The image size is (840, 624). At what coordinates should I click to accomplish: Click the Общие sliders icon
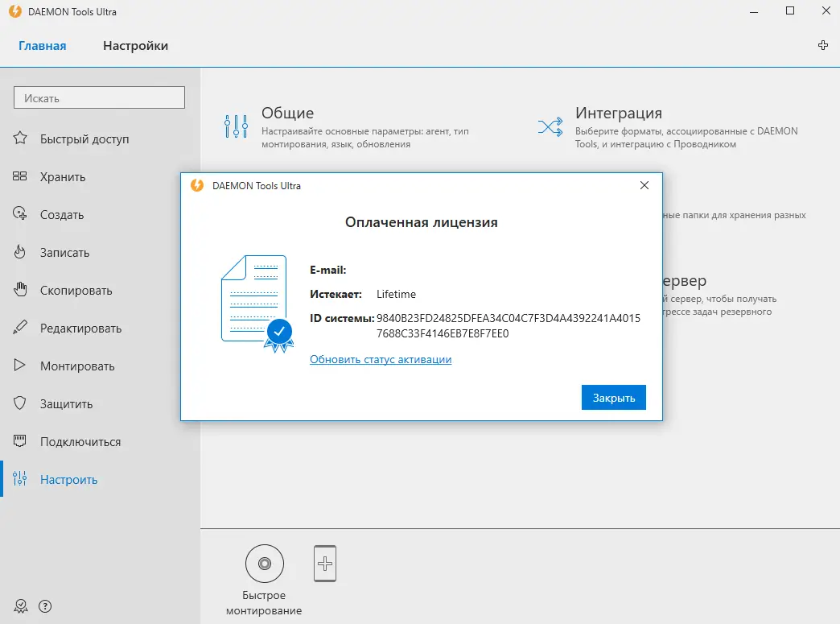click(237, 126)
